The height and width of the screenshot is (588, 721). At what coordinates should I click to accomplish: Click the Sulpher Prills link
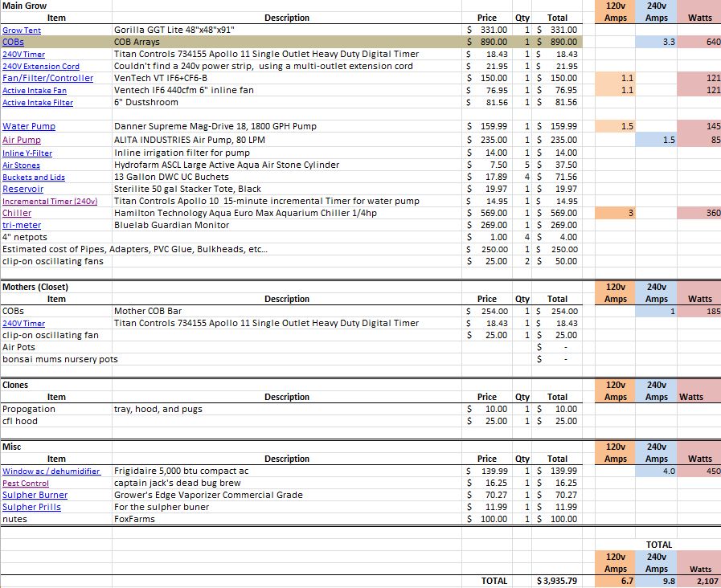pyautogui.click(x=31, y=507)
